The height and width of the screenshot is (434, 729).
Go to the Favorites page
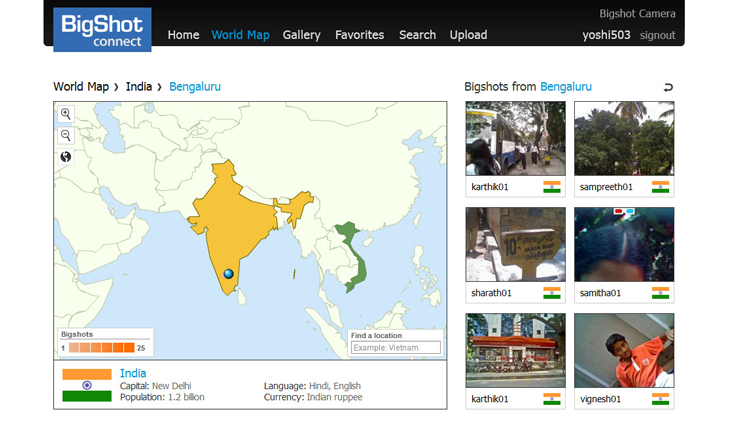tap(359, 35)
